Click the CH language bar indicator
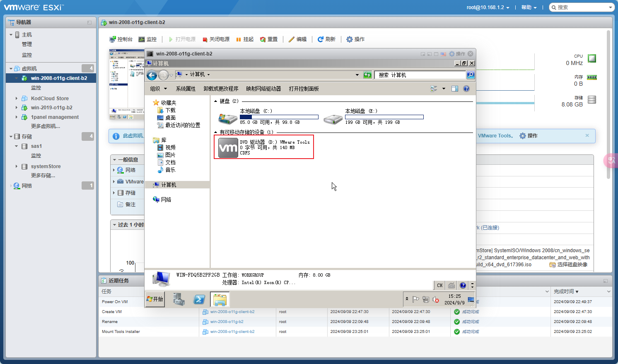Viewport: 618px width, 364px height. [x=440, y=285]
